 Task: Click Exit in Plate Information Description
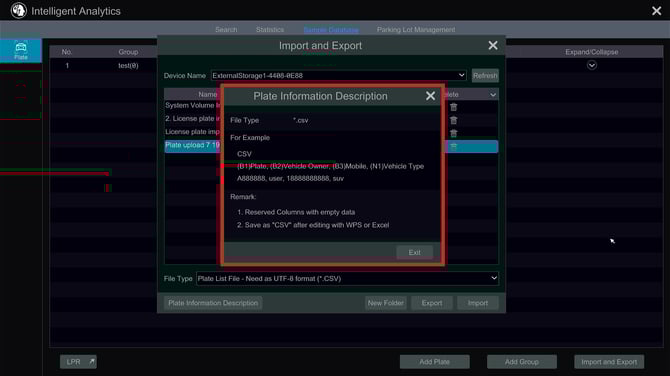point(414,253)
